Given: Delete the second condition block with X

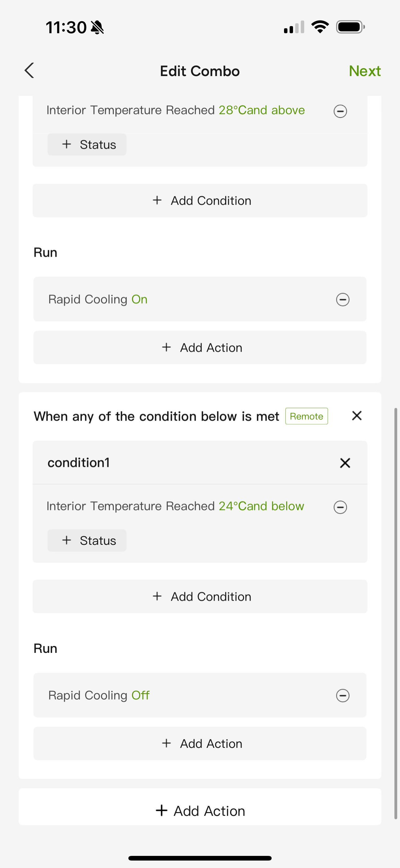Looking at the screenshot, I should 357,415.
